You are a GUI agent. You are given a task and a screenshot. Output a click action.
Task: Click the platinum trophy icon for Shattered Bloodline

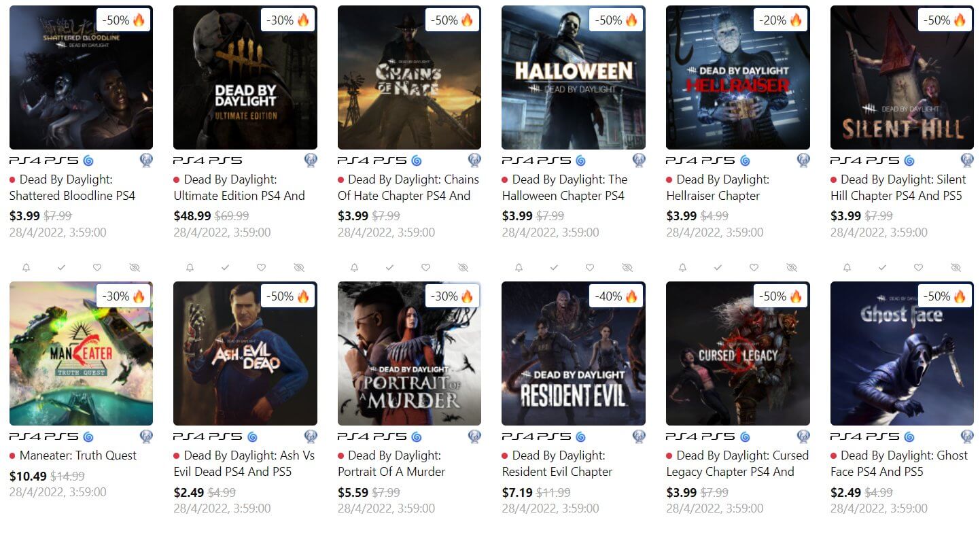[146, 160]
